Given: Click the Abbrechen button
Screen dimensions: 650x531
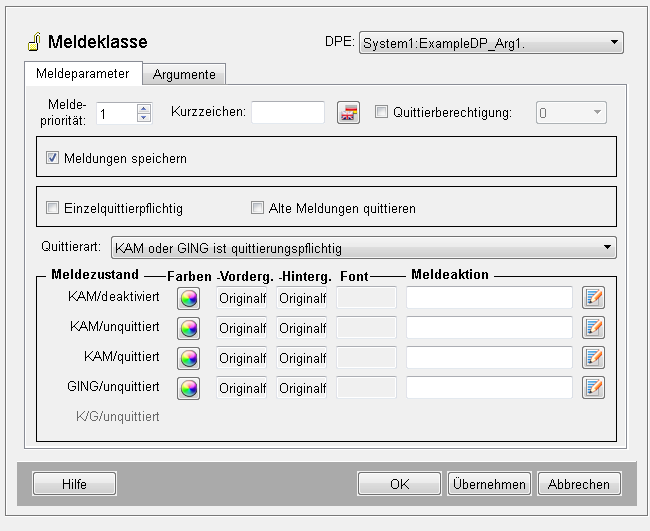Looking at the screenshot, I should pyautogui.click(x=579, y=484).
